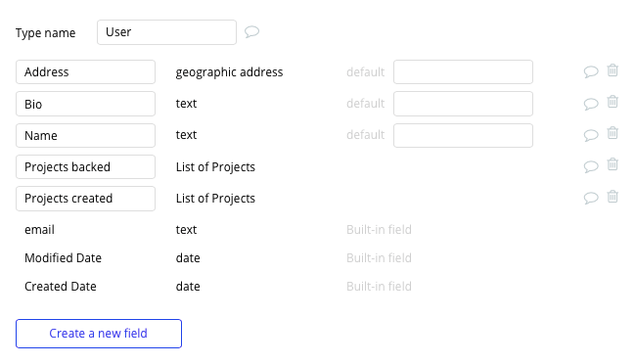
Task: Open the comment bubble for Address field
Action: pos(591,72)
